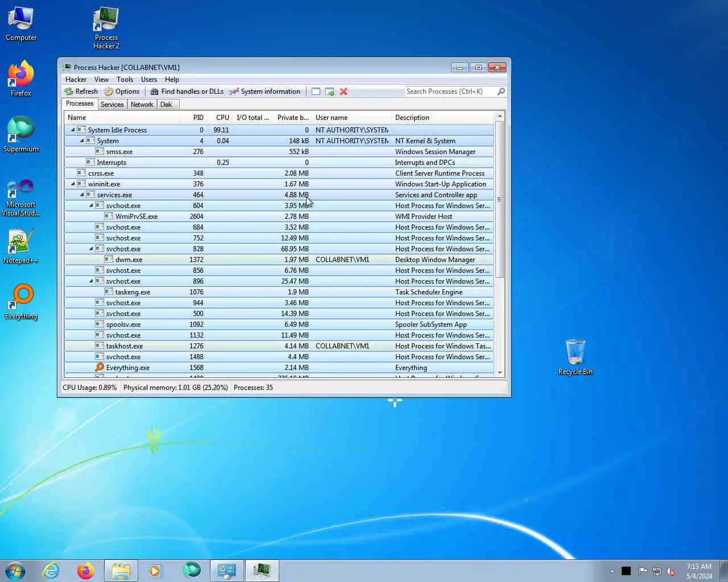
Task: Sort by the PID column header
Action: [192, 118]
